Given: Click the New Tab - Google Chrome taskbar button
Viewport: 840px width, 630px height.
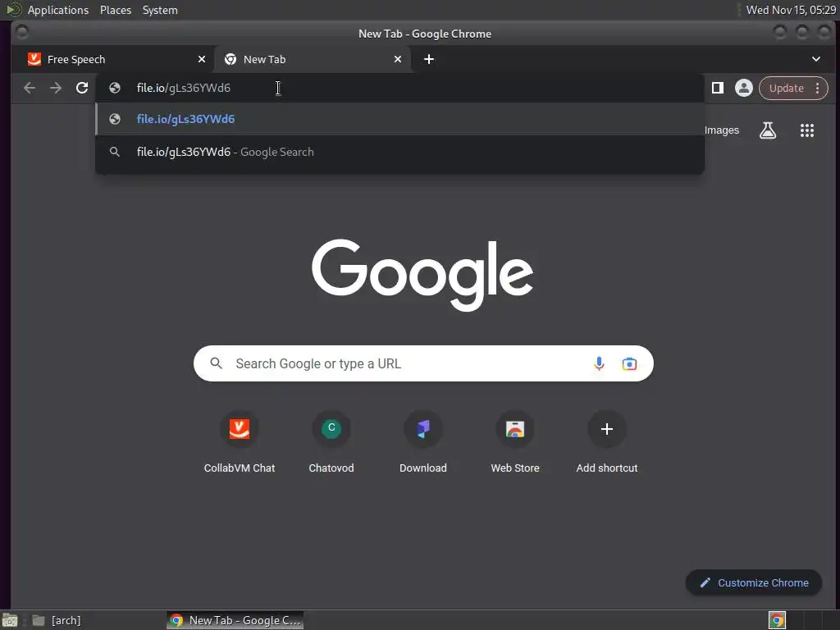Looking at the screenshot, I should (235, 620).
